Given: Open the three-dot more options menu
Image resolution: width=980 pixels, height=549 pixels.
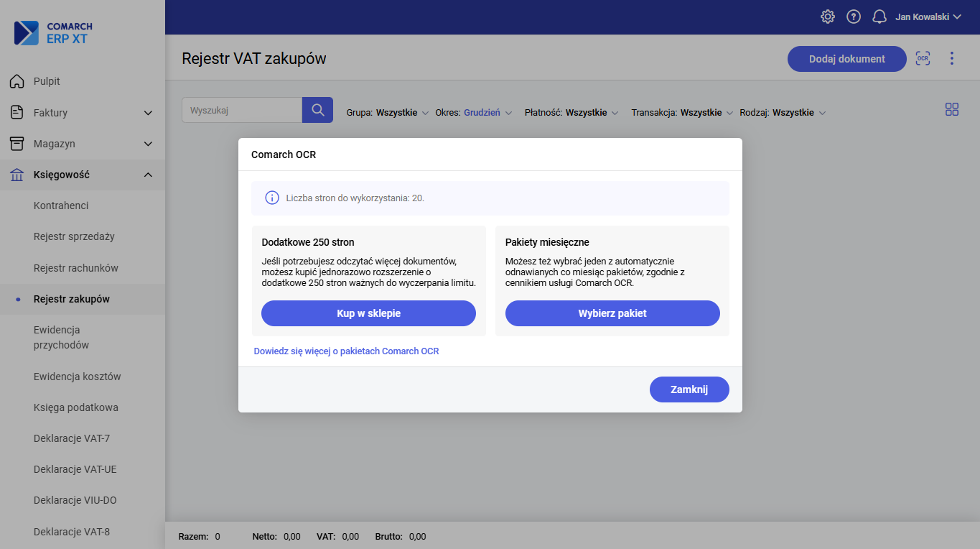Looking at the screenshot, I should (952, 59).
